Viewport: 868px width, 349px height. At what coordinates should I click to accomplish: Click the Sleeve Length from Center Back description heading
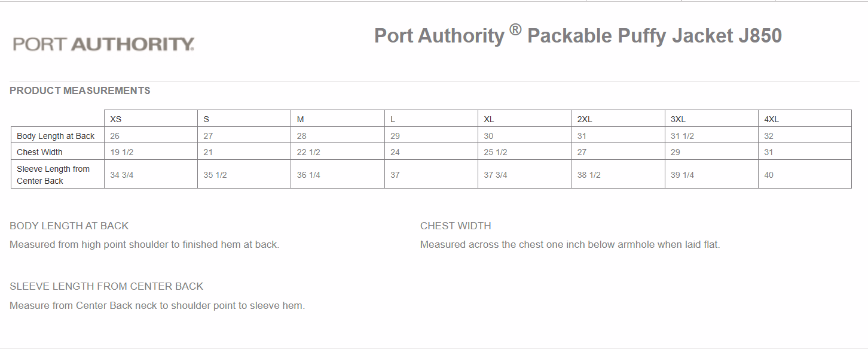(106, 286)
